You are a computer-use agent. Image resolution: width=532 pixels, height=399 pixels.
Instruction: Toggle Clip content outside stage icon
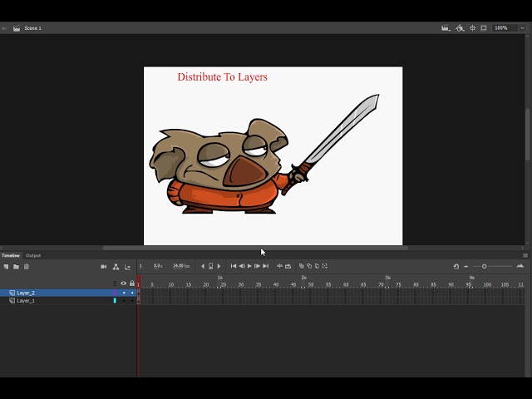point(484,28)
